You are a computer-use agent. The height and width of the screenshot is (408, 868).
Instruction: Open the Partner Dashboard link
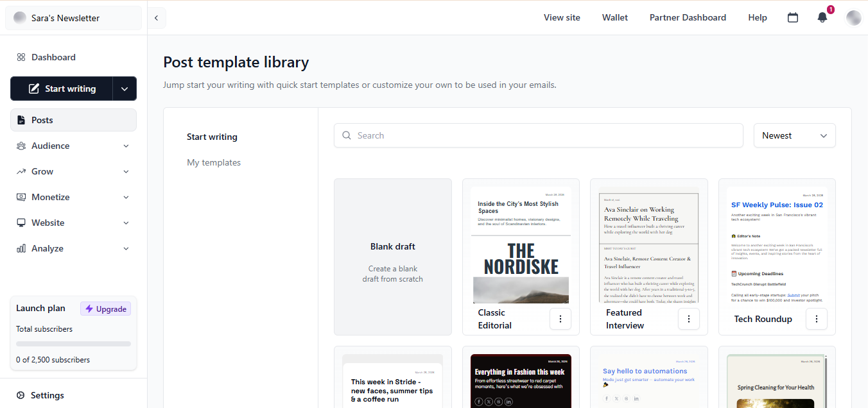(688, 17)
